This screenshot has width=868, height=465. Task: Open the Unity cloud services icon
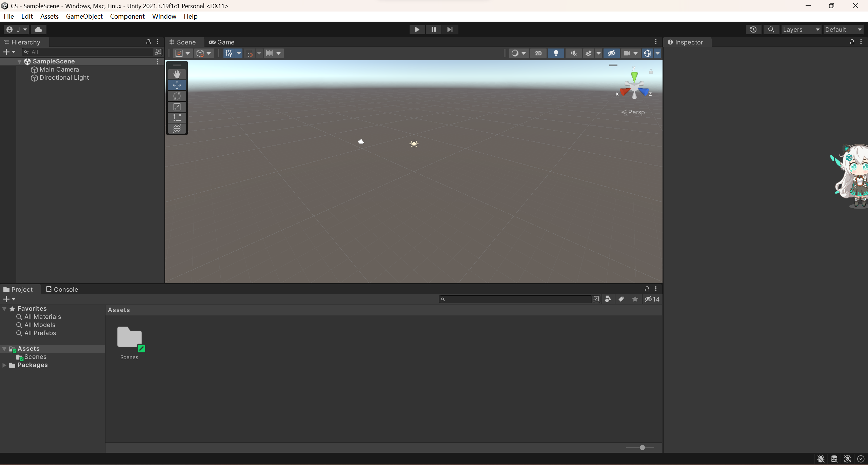[x=38, y=30]
